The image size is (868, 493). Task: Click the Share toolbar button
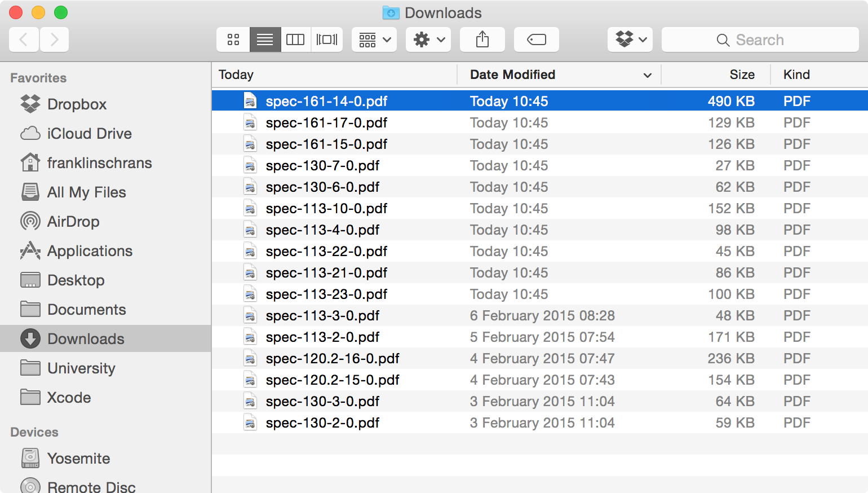pyautogui.click(x=482, y=39)
